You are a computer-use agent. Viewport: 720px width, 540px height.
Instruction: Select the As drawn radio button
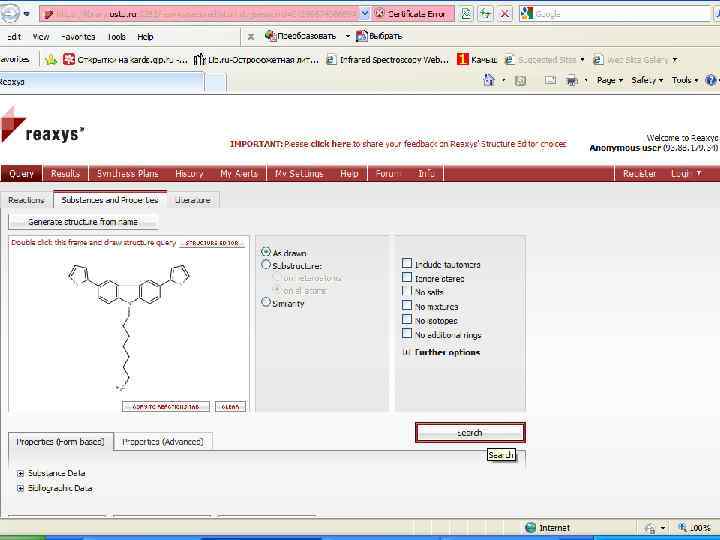pos(265,252)
